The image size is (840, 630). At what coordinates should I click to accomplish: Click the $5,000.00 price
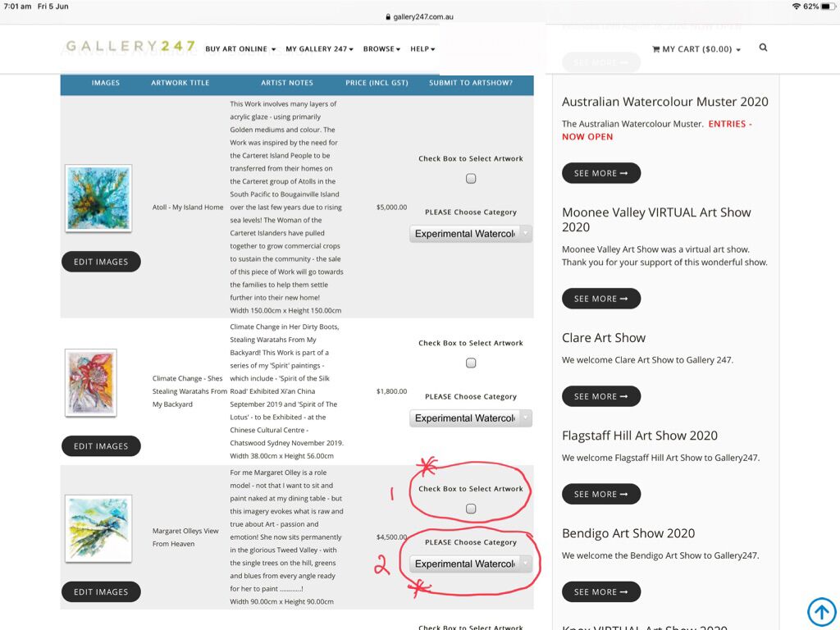(391, 208)
